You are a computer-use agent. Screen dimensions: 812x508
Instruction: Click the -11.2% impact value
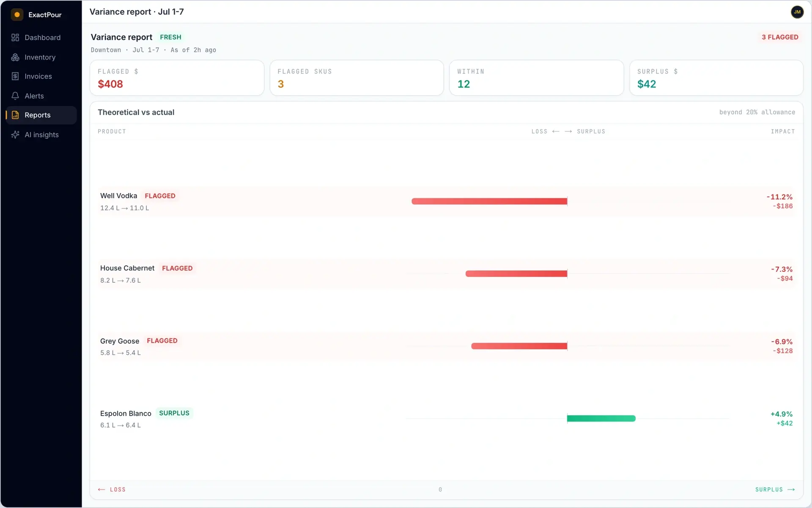779,197
